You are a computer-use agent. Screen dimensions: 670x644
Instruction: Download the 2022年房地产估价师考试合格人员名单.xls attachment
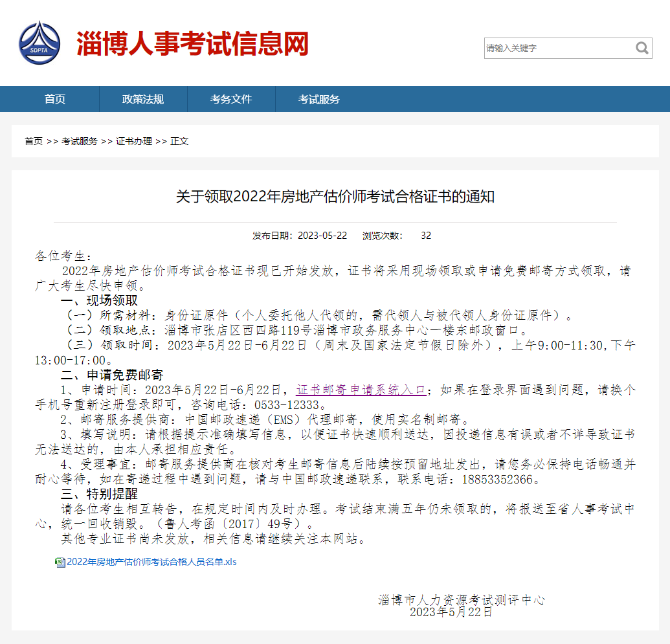[150, 562]
